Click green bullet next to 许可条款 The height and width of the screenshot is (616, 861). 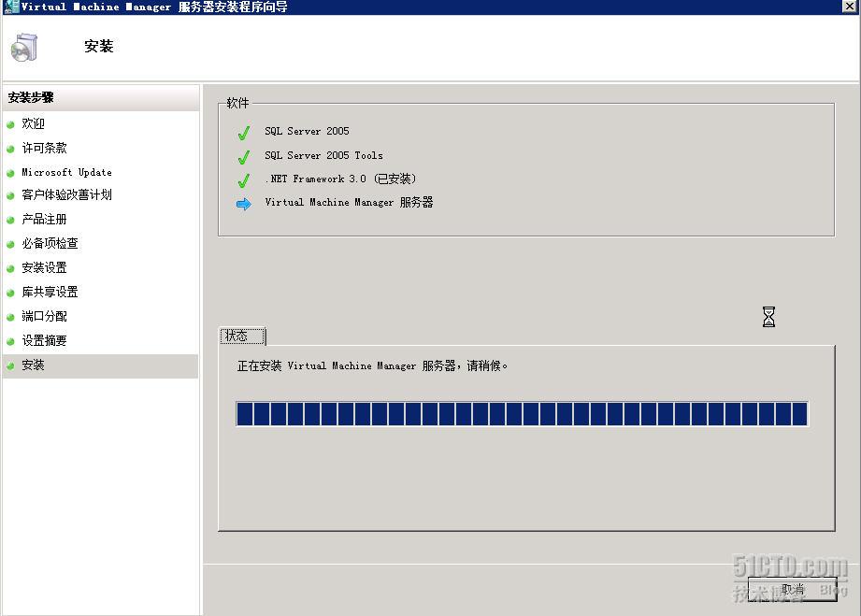point(10,149)
